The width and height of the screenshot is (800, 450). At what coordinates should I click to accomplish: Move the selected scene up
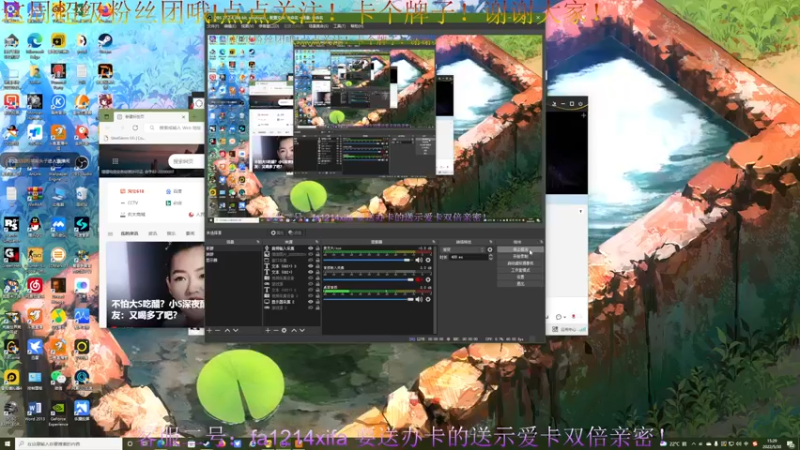pos(228,331)
